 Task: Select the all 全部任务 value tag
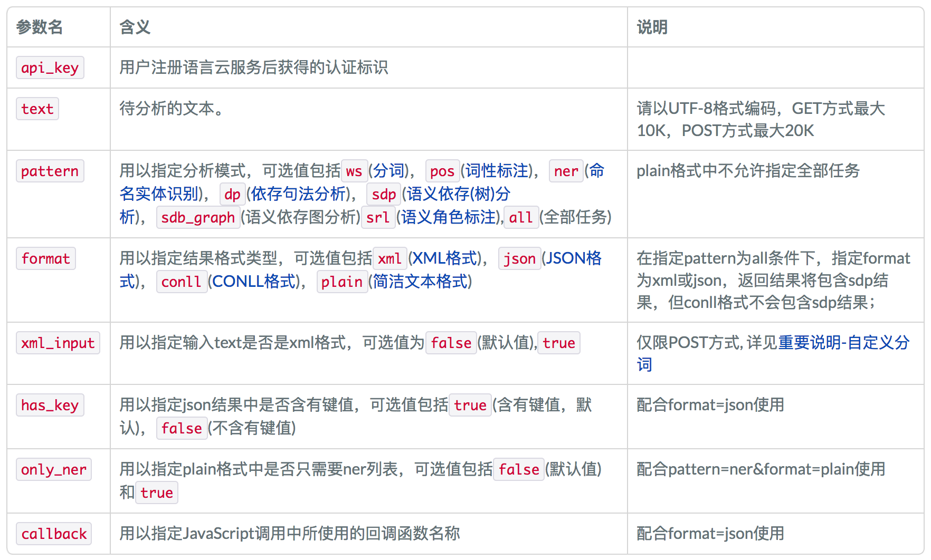[521, 217]
